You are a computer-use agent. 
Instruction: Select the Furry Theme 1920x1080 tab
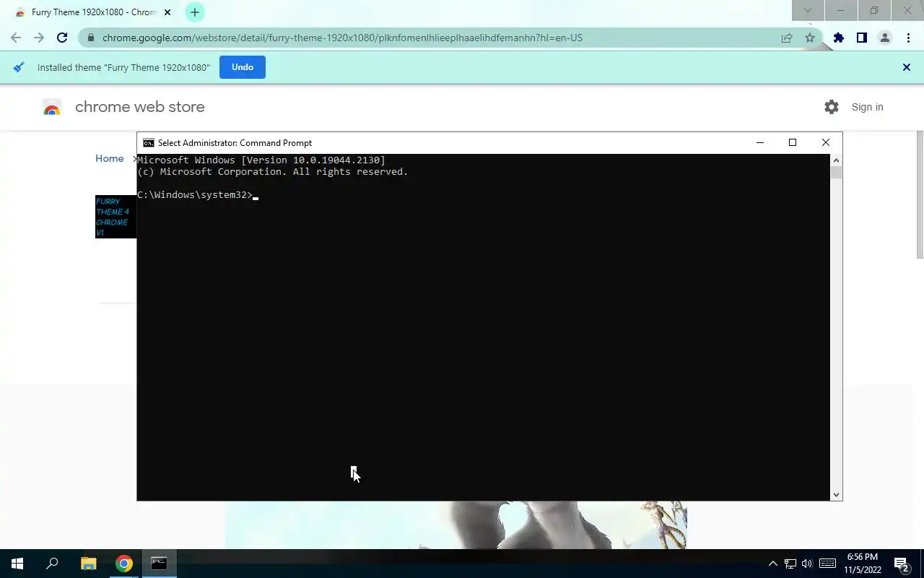[93, 12]
